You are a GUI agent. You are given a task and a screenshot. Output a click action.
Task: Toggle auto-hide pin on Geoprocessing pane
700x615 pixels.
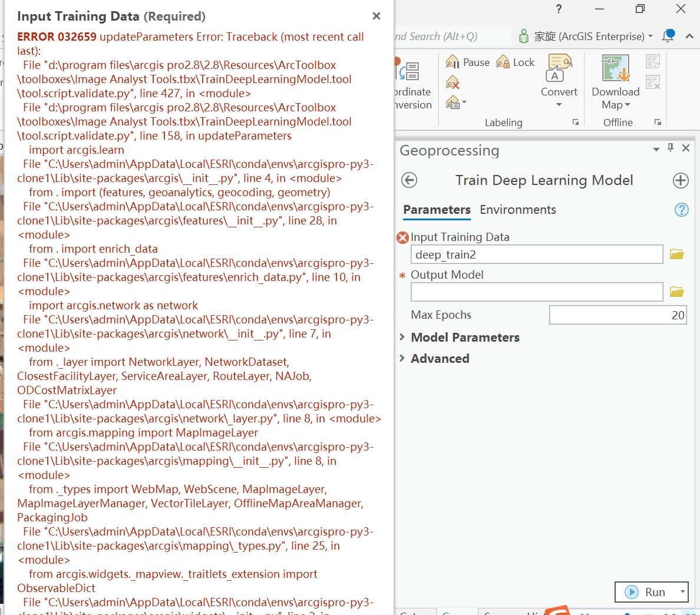tap(671, 148)
